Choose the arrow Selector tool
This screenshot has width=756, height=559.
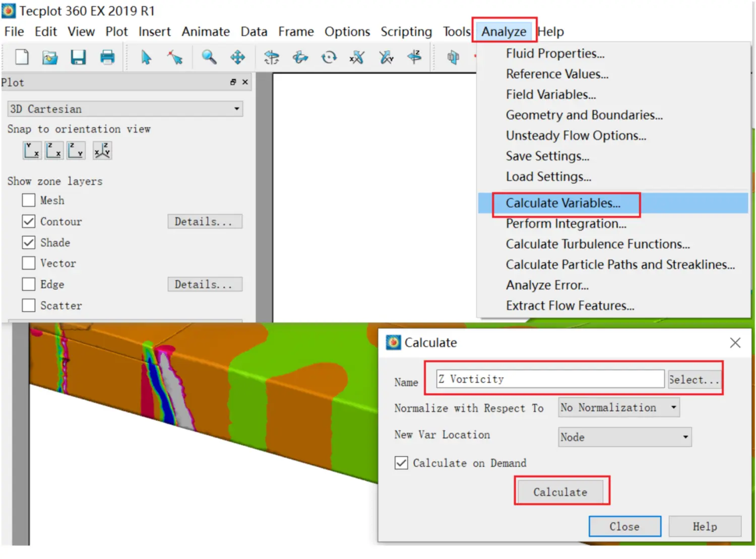[146, 57]
